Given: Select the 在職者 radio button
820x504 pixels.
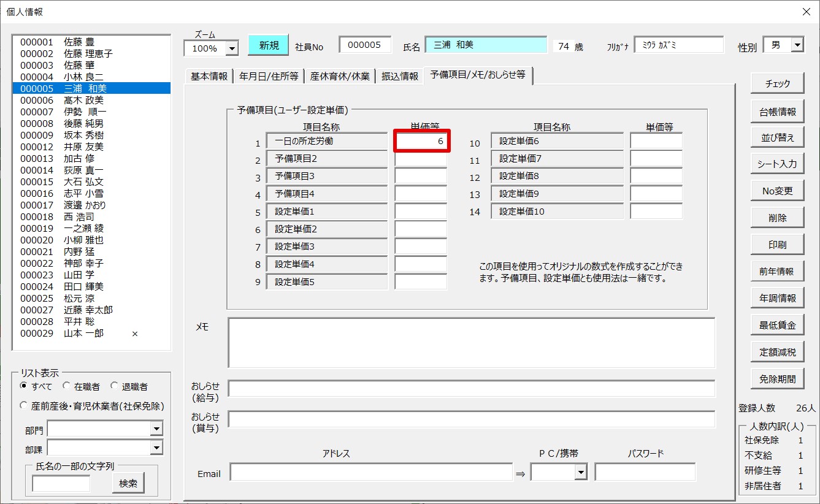Looking at the screenshot, I should tap(67, 386).
